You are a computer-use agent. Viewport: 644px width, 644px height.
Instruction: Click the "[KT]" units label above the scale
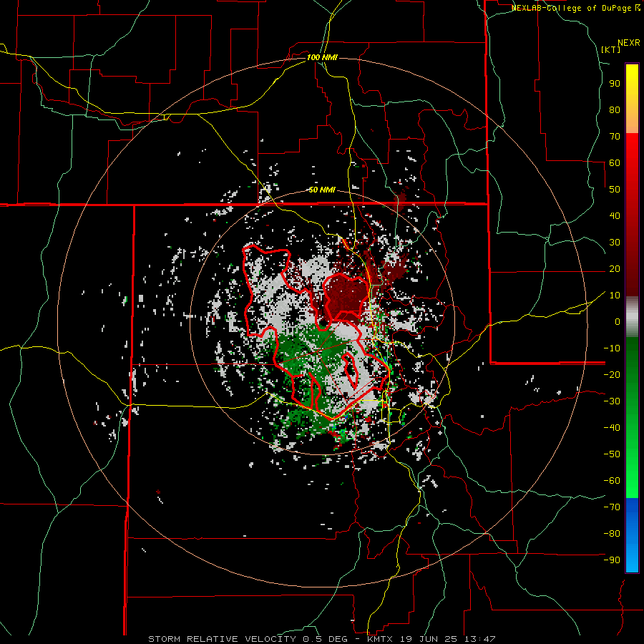click(x=611, y=49)
